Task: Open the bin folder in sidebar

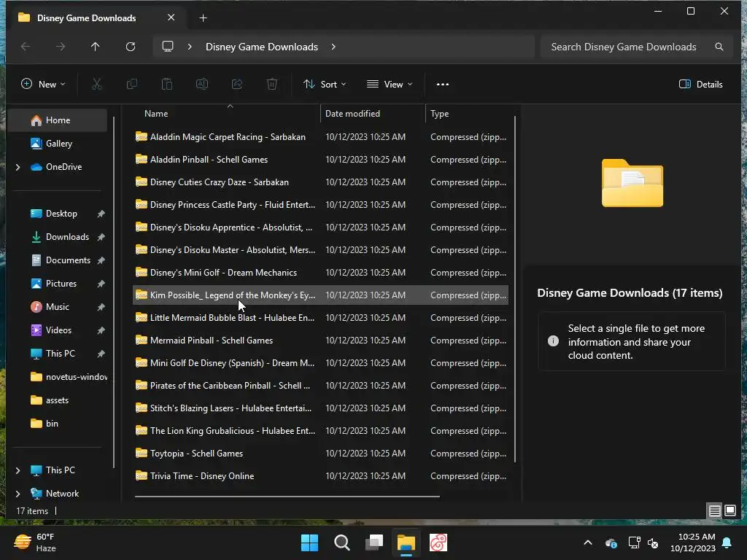Action: tap(58, 424)
